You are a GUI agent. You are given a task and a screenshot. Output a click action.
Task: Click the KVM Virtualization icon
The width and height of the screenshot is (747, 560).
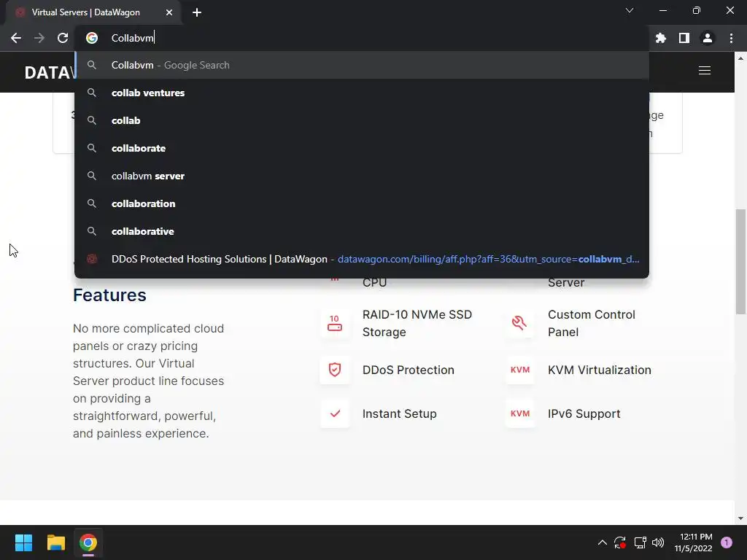[519, 370]
